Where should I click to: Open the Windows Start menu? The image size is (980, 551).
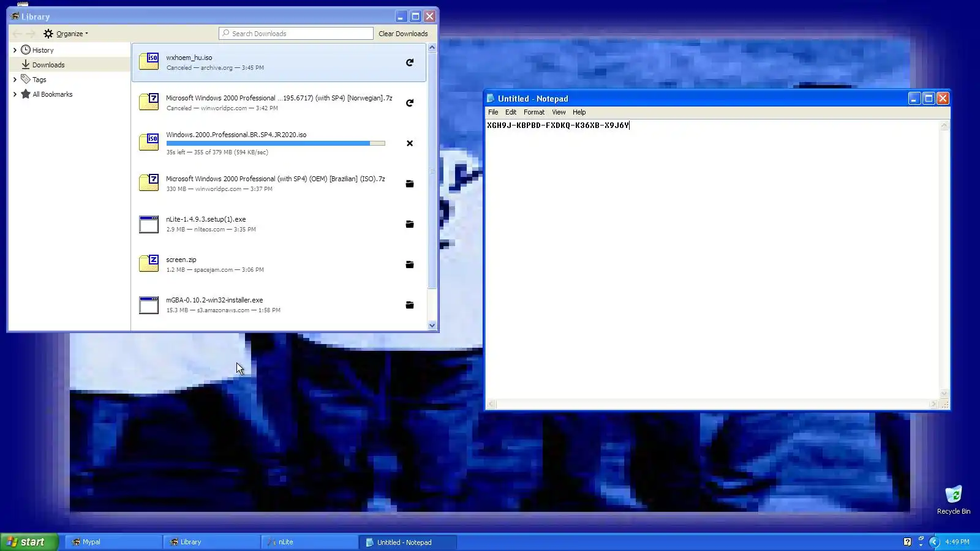coord(29,542)
